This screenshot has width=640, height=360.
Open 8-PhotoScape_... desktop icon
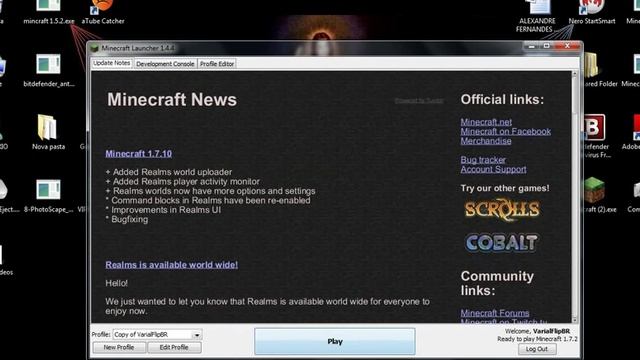click(x=48, y=196)
